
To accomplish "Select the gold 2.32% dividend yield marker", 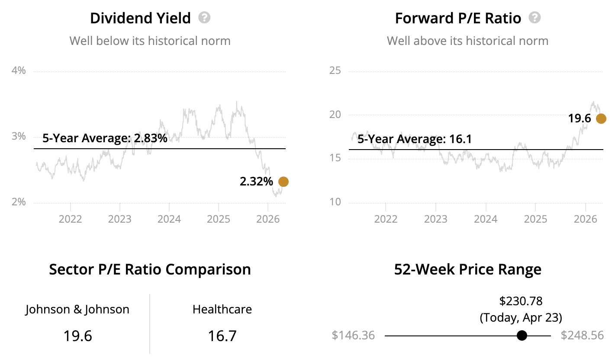I will [x=283, y=182].
